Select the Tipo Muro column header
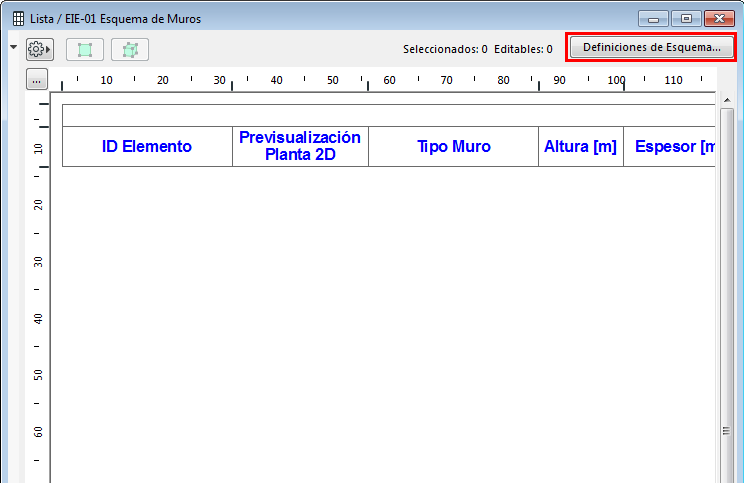This screenshot has height=483, width=744. pyautogui.click(x=454, y=146)
